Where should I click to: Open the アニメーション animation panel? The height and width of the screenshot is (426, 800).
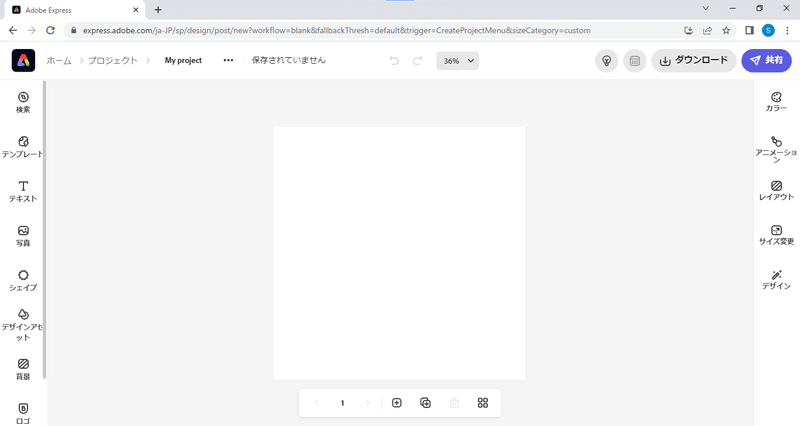click(x=776, y=149)
